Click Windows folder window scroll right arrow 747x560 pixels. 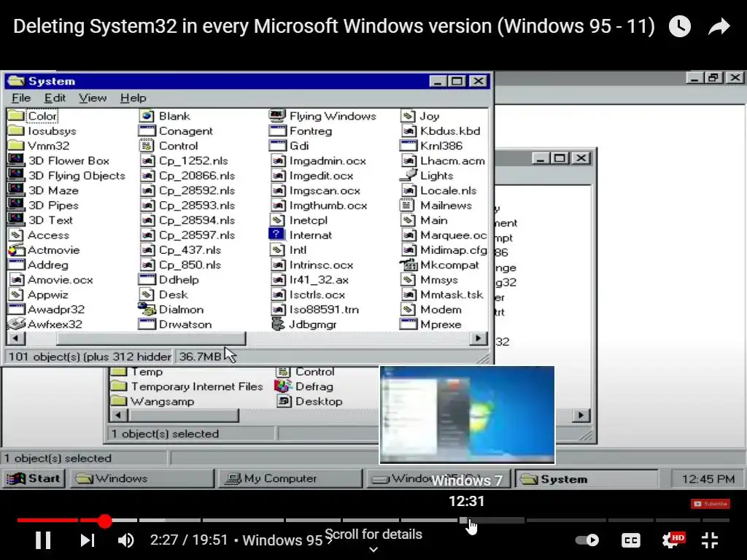coord(581,415)
